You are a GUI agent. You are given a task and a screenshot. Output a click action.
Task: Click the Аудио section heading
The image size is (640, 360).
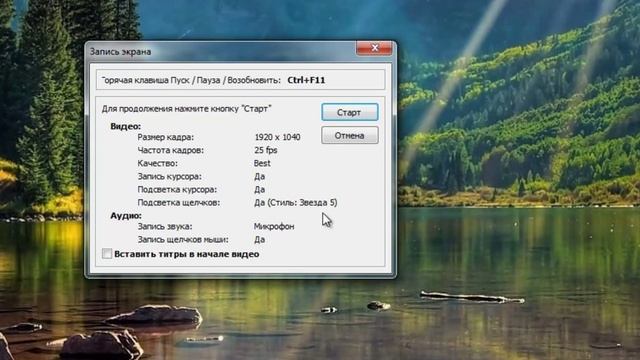coord(126,215)
